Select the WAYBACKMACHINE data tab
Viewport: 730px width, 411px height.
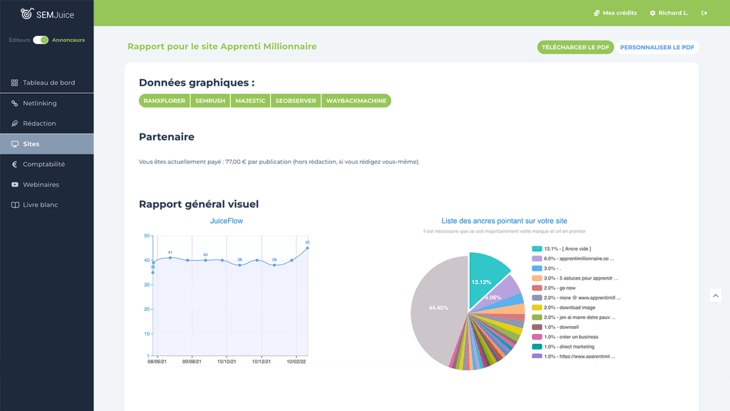coord(356,101)
